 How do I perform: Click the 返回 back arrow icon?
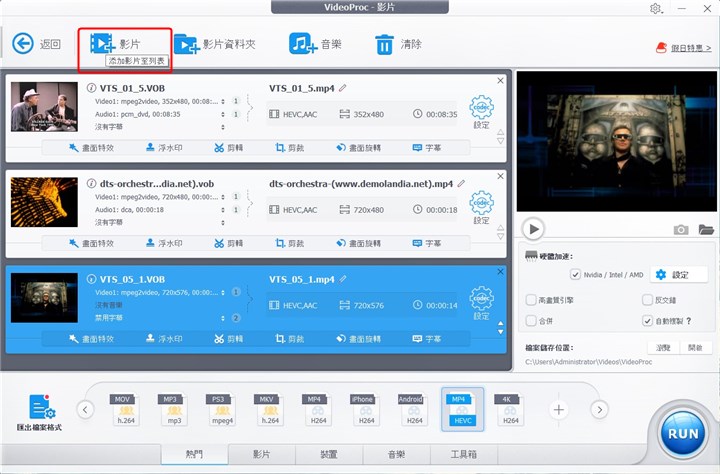(22, 44)
